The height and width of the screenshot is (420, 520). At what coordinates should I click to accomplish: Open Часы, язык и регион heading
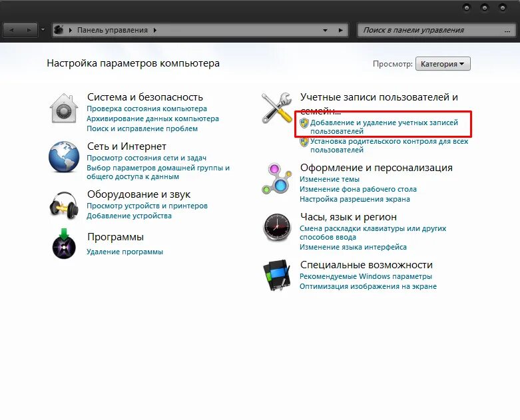348,217
